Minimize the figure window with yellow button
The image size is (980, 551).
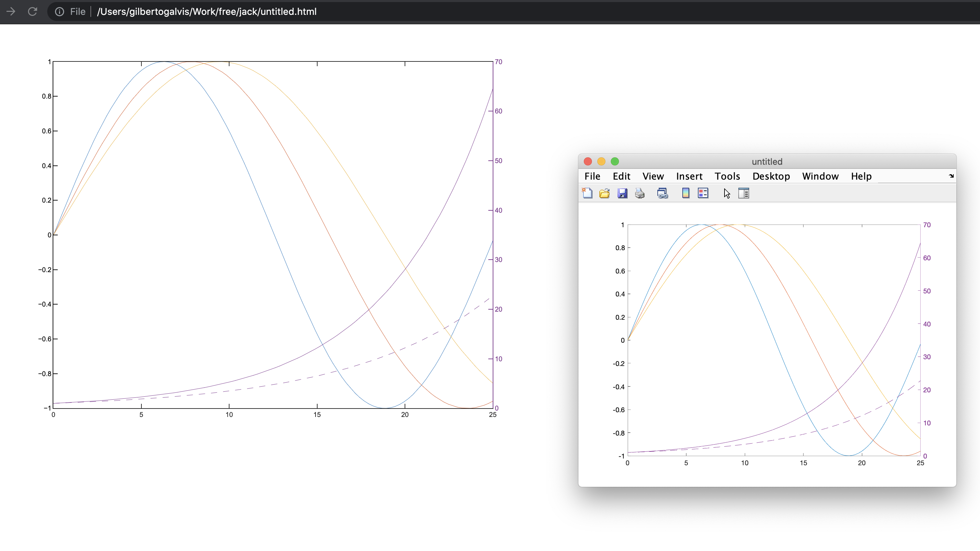click(601, 161)
